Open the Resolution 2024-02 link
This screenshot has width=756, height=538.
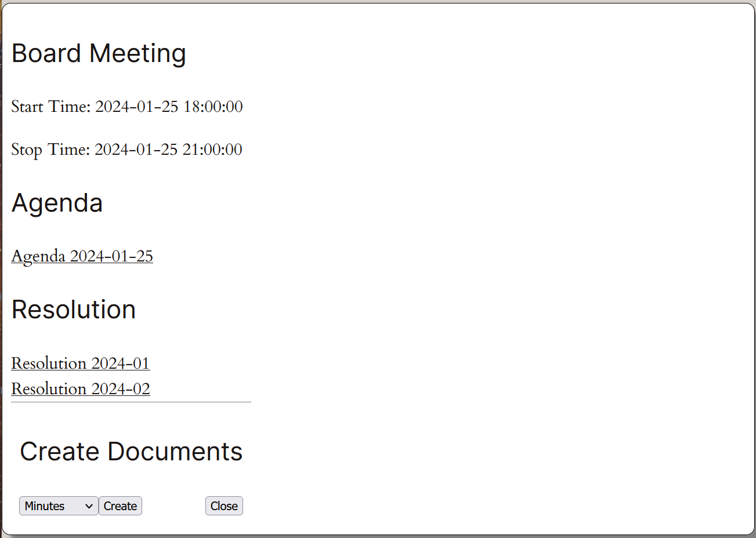[81, 389]
